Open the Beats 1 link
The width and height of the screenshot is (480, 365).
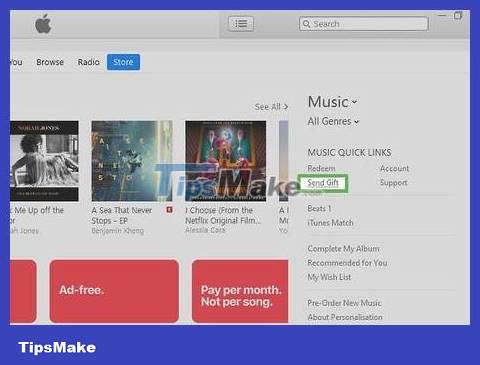[x=319, y=209]
